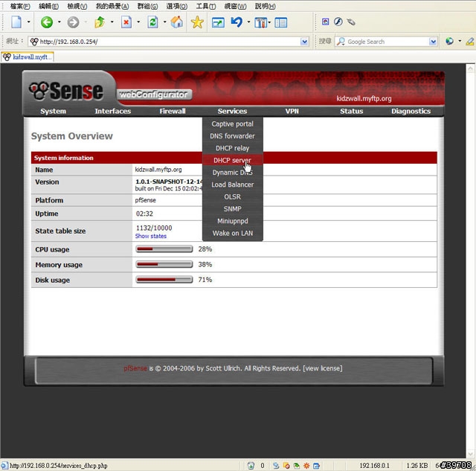The height and width of the screenshot is (471, 476).
Task: Click the Flash filter round icon
Action: point(338,22)
